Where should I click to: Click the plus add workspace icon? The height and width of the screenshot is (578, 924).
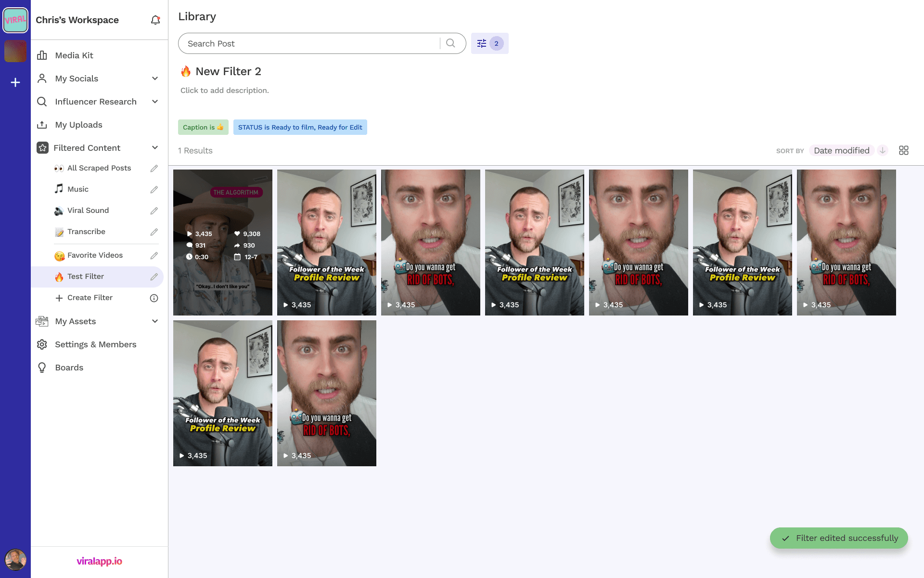tap(15, 82)
